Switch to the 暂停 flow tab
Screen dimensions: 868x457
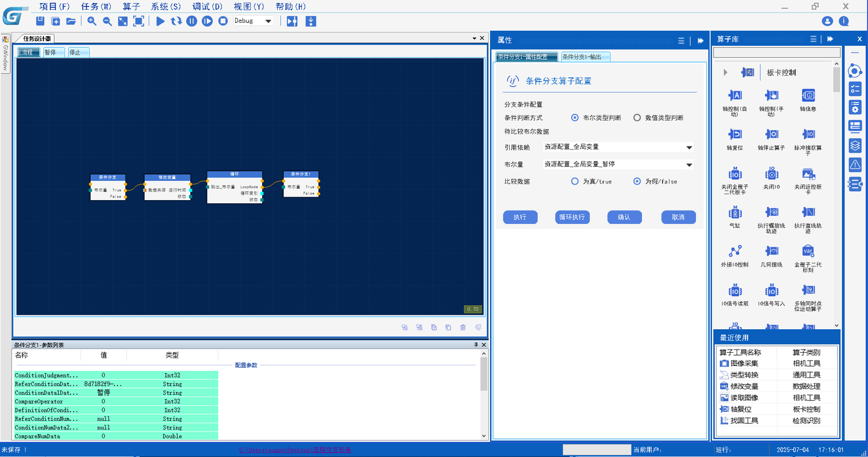[x=53, y=52]
